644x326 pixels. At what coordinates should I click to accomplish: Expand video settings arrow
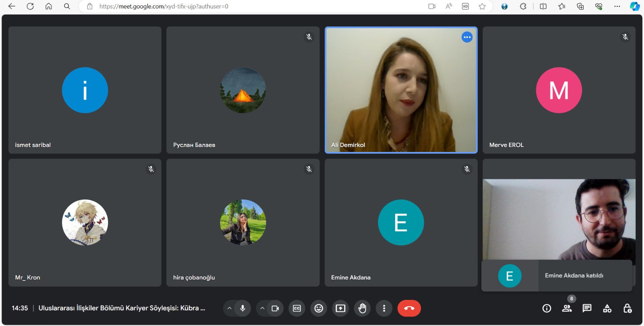tap(262, 308)
